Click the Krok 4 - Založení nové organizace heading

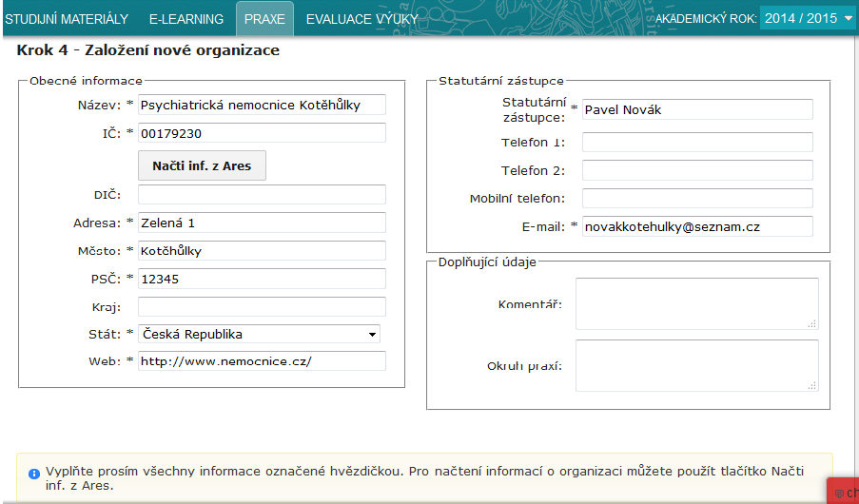[x=147, y=50]
